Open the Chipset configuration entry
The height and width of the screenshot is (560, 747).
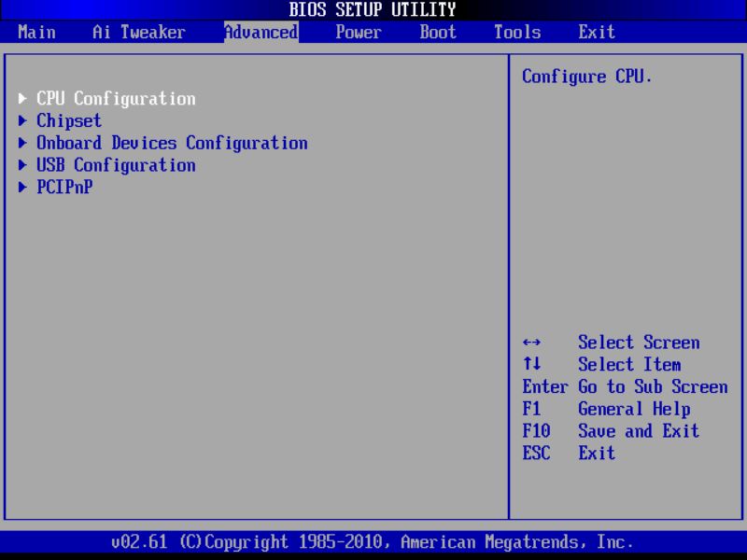point(69,120)
